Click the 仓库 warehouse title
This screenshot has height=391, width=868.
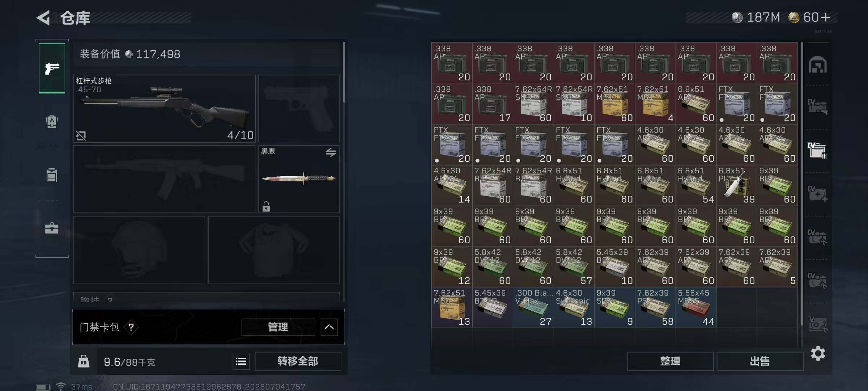click(75, 18)
